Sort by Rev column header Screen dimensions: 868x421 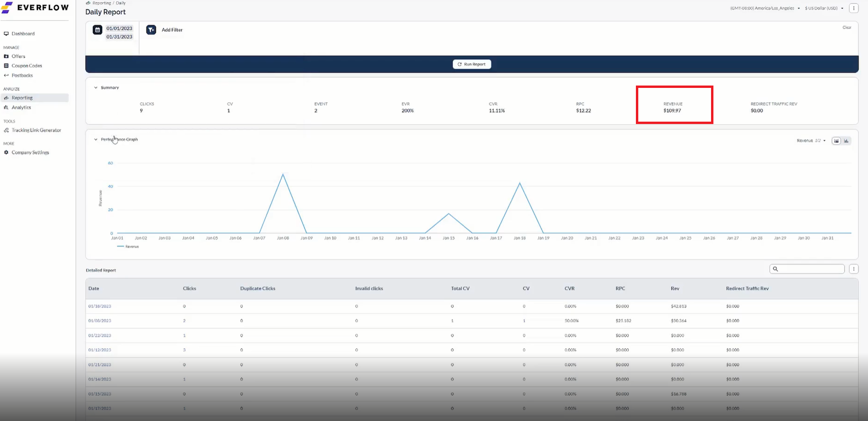point(675,288)
